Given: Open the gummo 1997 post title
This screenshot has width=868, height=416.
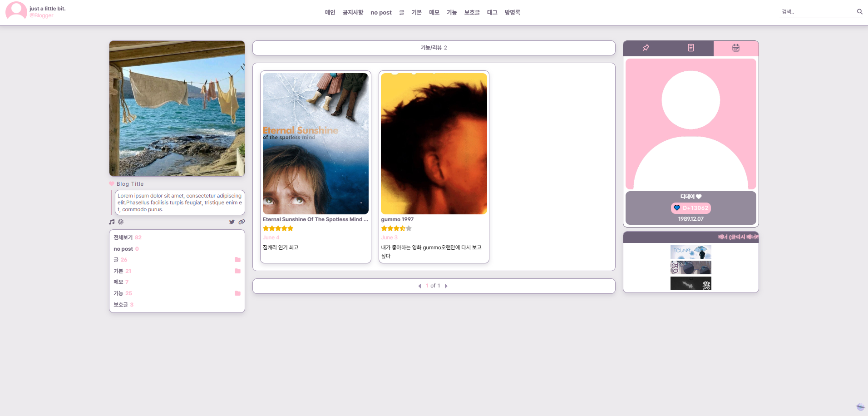Looking at the screenshot, I should [x=397, y=219].
